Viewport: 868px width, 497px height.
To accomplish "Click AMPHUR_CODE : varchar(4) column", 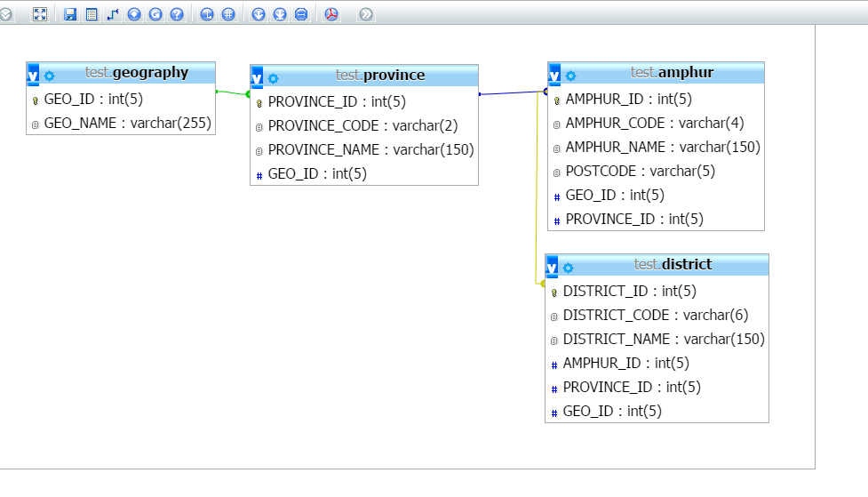I will pyautogui.click(x=656, y=123).
